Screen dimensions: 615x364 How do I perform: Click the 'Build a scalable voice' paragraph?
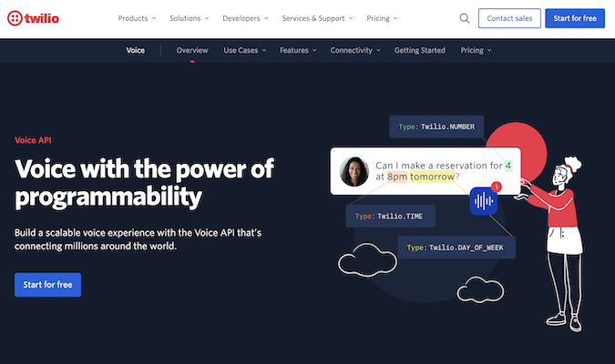[138, 239]
